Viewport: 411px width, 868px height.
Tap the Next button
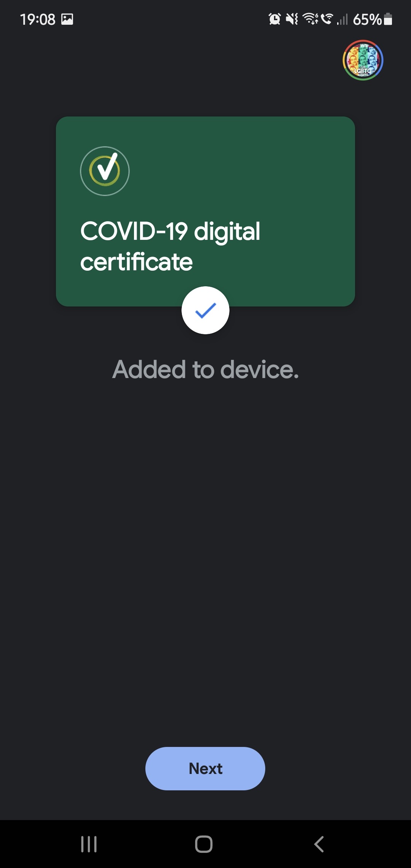coord(205,768)
